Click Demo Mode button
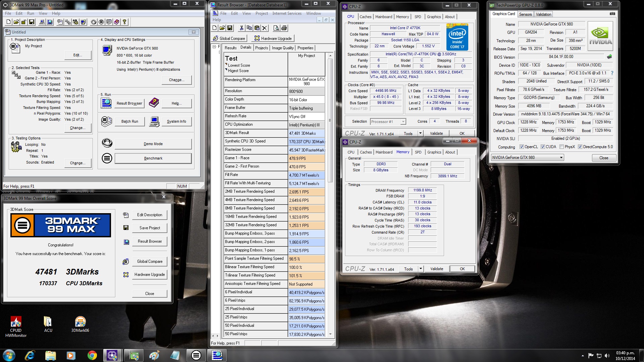644x362 pixels. click(x=153, y=144)
